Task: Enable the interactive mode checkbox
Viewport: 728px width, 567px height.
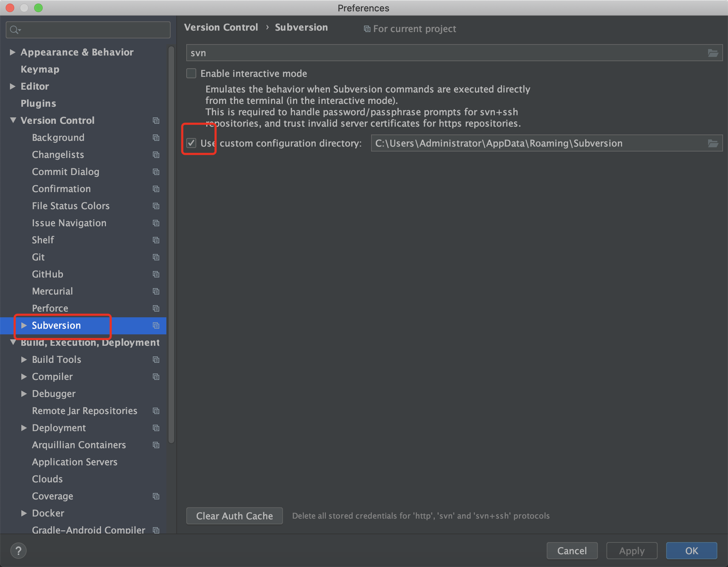Action: (x=191, y=74)
